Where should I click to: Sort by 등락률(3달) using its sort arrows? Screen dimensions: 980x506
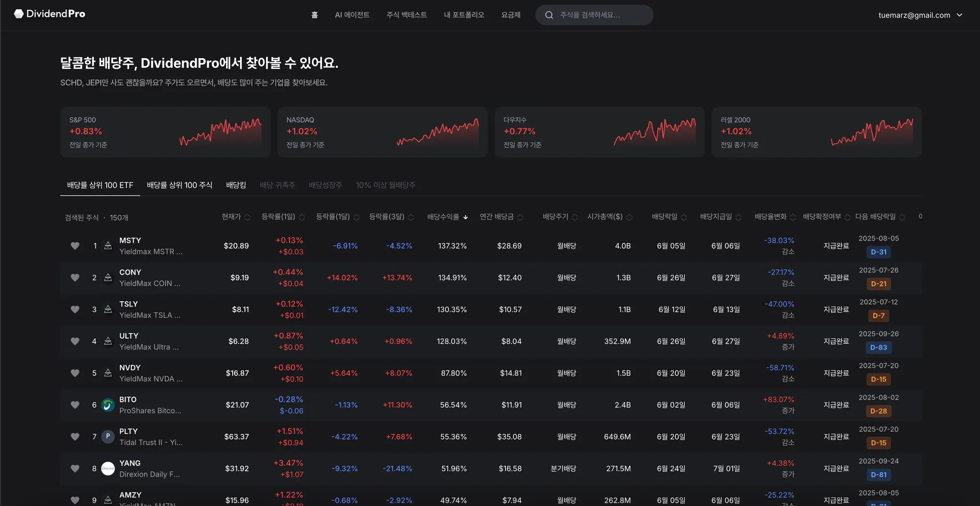tap(411, 217)
